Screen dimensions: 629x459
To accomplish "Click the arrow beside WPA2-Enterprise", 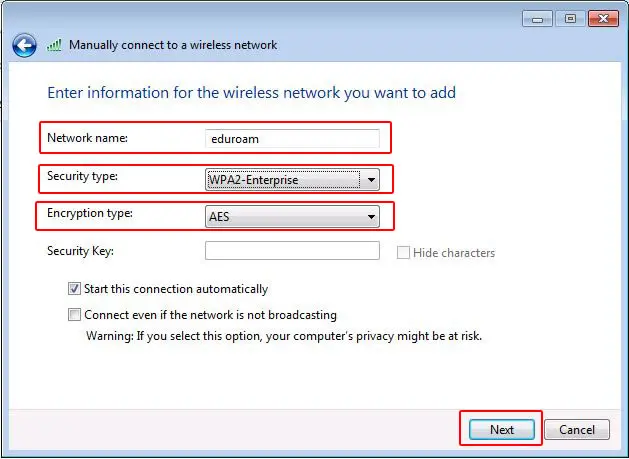I will 372,180.
